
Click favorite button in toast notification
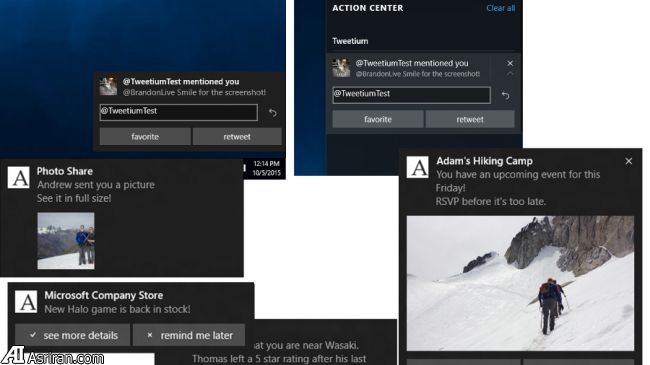coord(145,136)
